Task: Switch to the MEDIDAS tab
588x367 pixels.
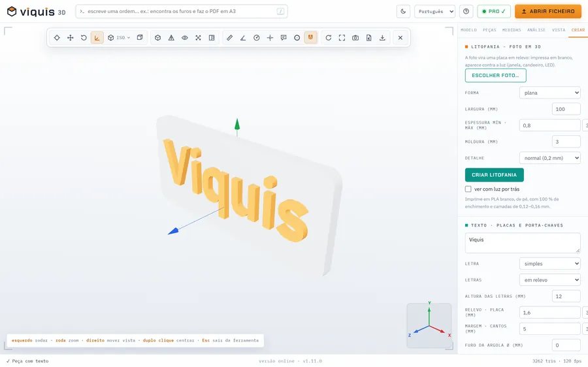Action: point(512,30)
